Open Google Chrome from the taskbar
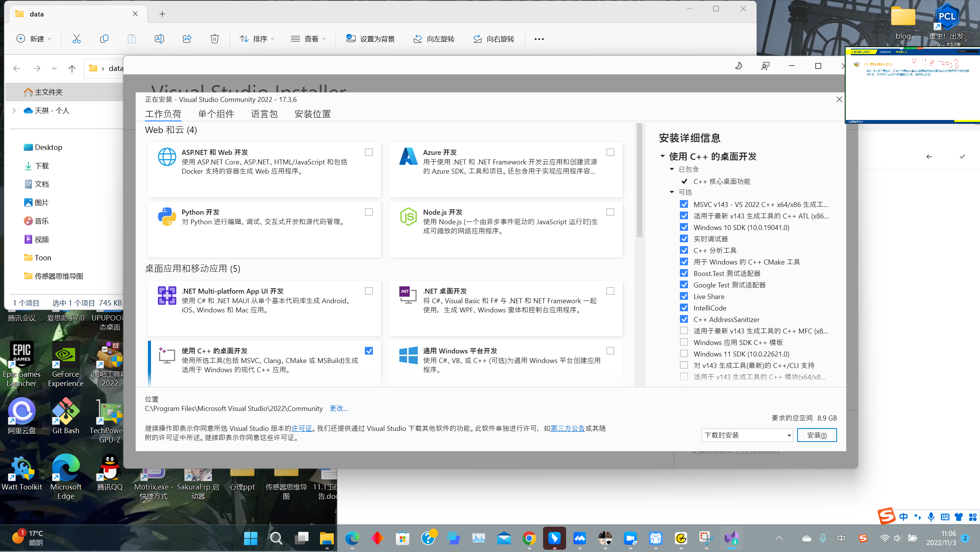The height and width of the screenshot is (552, 980). click(x=529, y=539)
